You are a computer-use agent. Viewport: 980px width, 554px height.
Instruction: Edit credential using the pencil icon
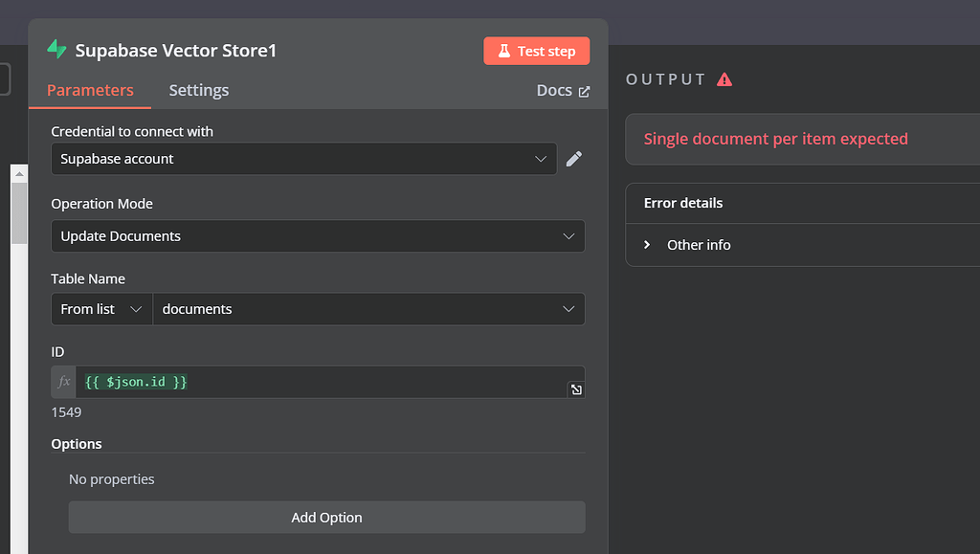click(574, 159)
